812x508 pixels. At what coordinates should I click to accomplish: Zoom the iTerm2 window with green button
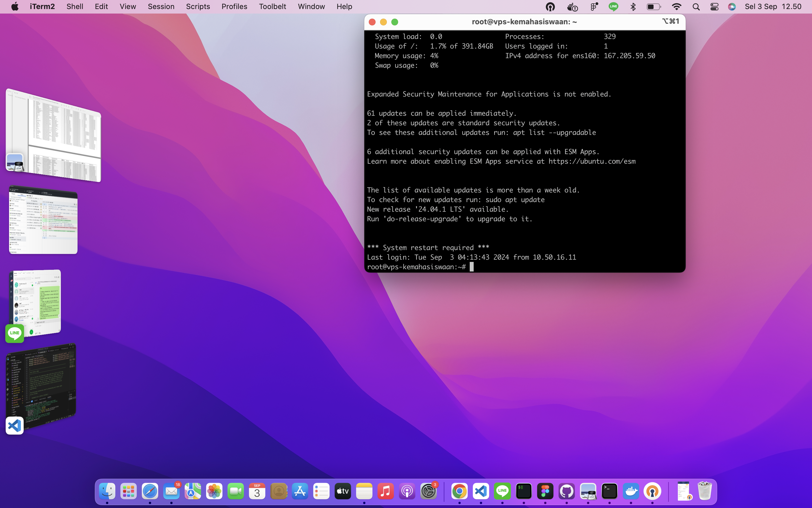[395, 22]
